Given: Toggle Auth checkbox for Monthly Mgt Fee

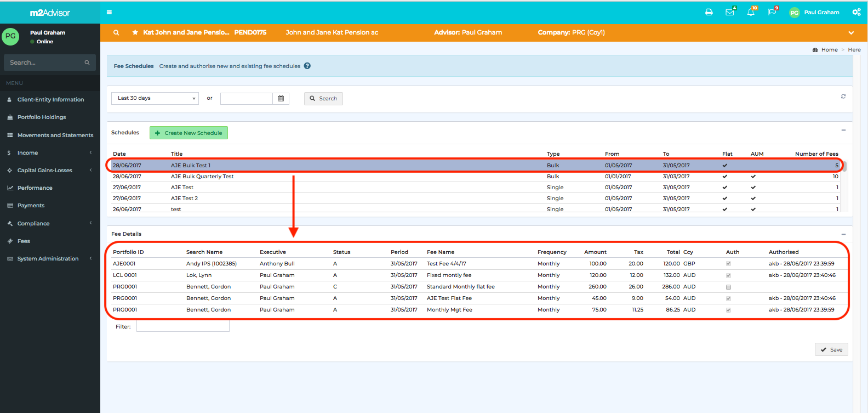Looking at the screenshot, I should [728, 310].
